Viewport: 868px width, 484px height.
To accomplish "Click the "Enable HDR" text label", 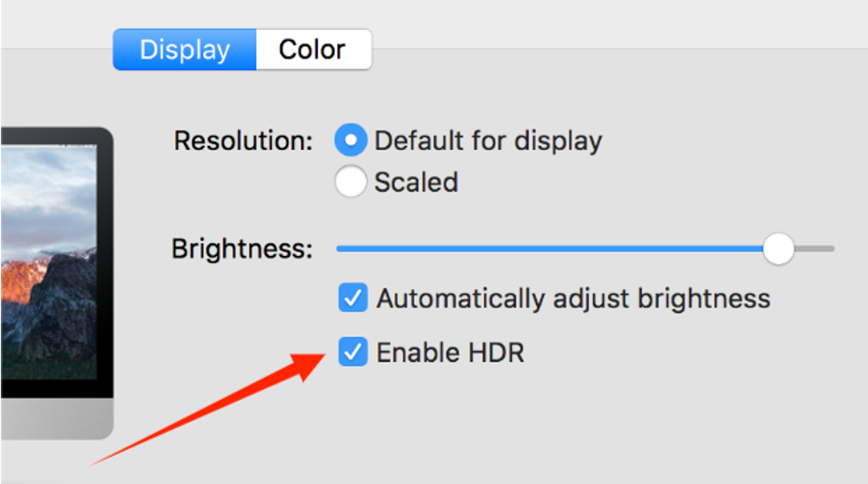I will [x=450, y=353].
